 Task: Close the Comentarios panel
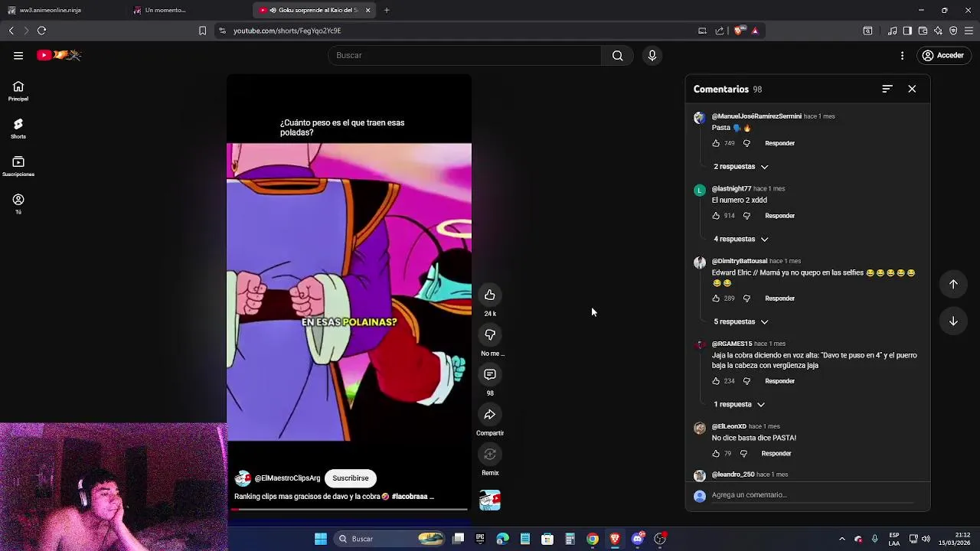click(912, 90)
